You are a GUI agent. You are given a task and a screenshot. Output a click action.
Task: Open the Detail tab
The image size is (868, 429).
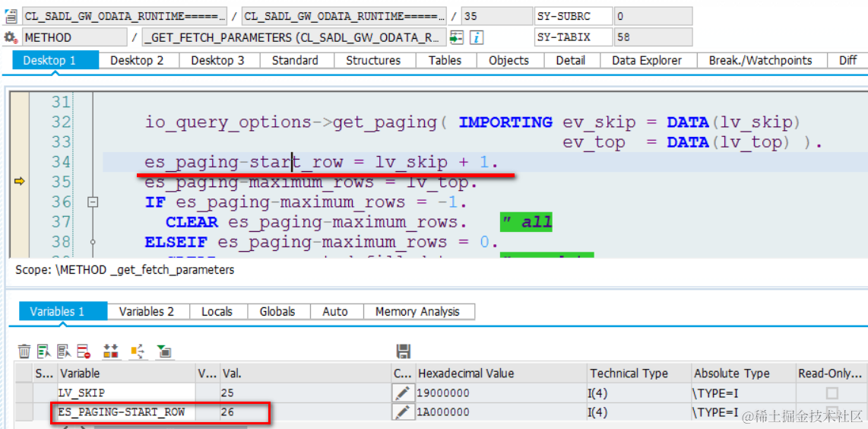click(571, 60)
